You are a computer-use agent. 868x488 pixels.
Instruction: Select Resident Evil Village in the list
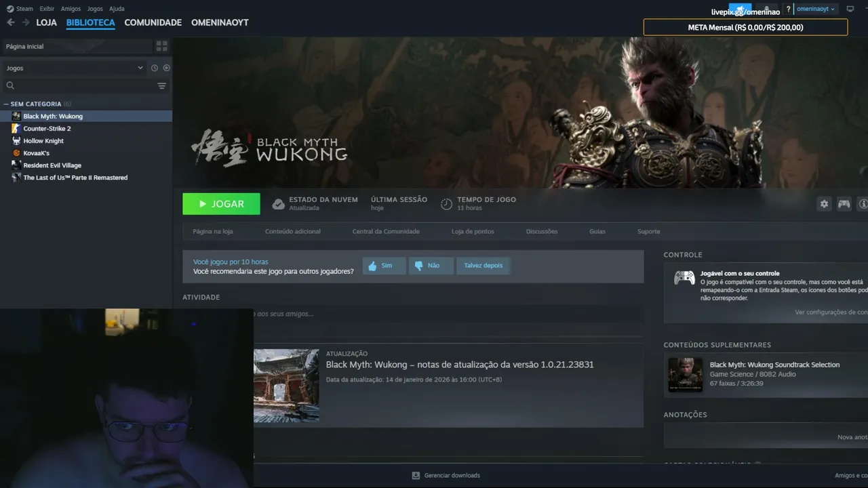[x=52, y=165]
